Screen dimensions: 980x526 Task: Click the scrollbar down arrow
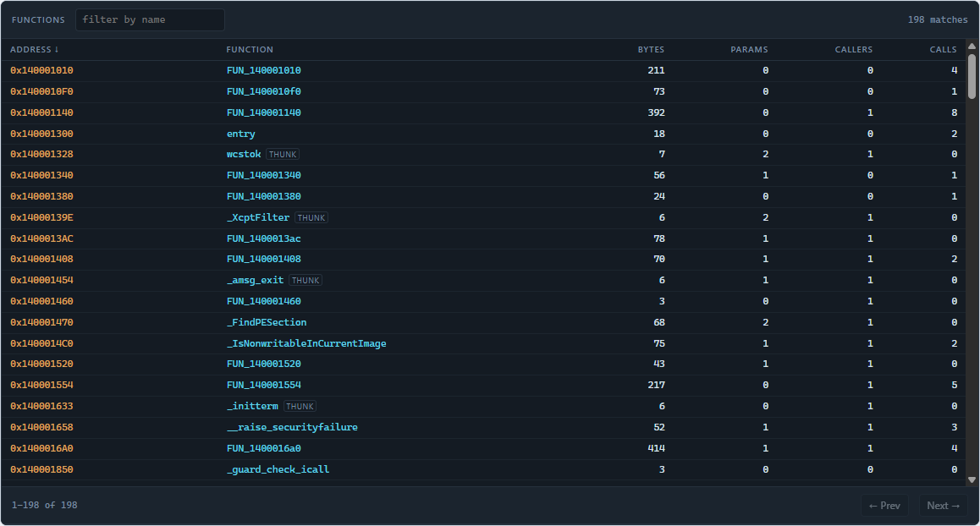click(972, 479)
